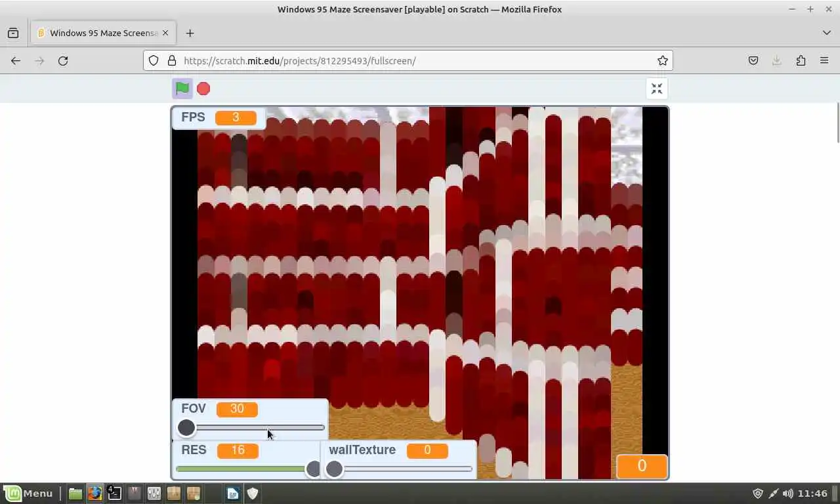Open the Linux Mint Menu
Screen dimensions: 840x504
[x=29, y=493]
